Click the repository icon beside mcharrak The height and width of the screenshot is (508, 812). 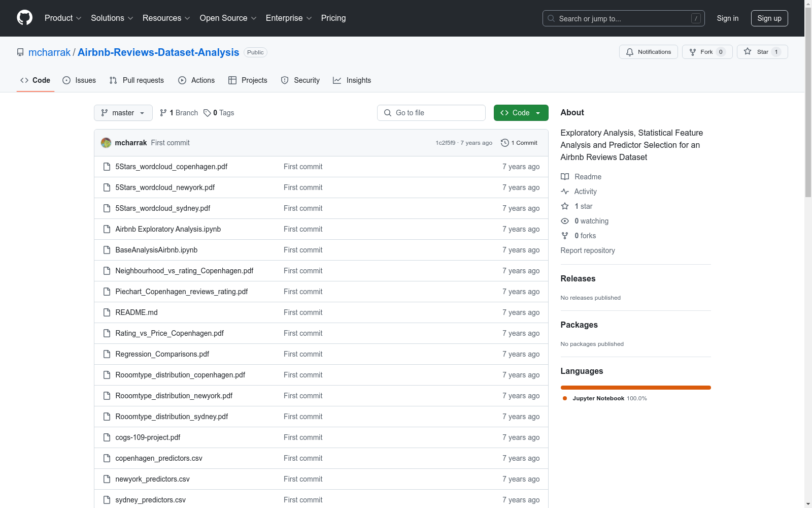[x=20, y=52]
